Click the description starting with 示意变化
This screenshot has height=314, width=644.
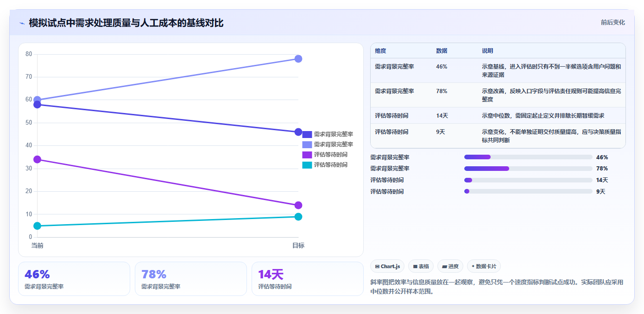click(551, 136)
